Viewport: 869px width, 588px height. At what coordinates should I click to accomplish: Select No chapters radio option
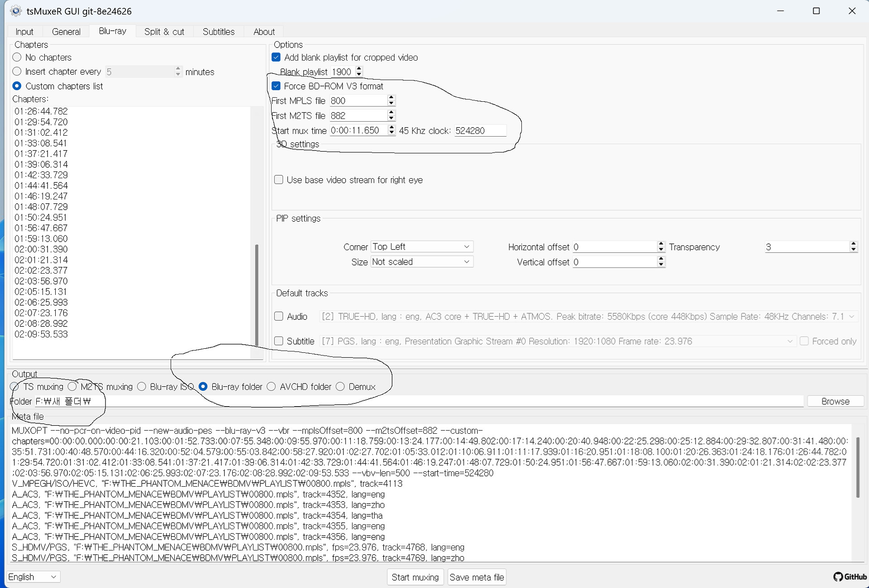tap(17, 57)
